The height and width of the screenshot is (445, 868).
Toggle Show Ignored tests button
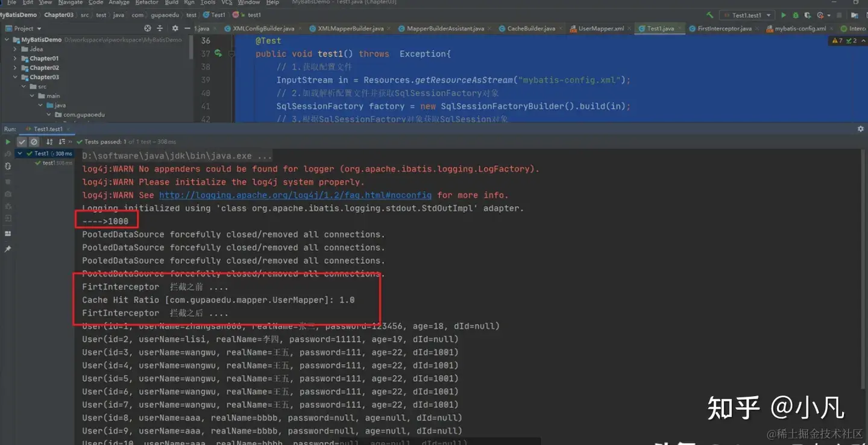34,142
